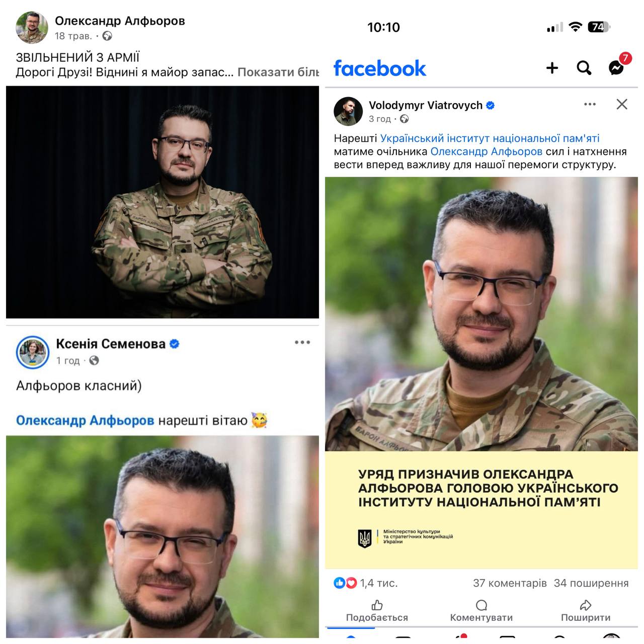644x644 pixels.
Task: Open Facebook search magnifier icon
Action: 584,68
